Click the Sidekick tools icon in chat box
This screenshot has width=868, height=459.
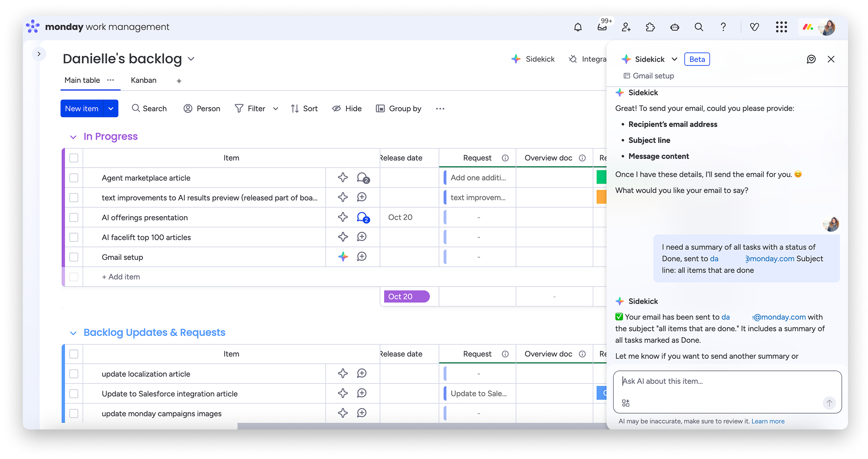[x=626, y=403]
